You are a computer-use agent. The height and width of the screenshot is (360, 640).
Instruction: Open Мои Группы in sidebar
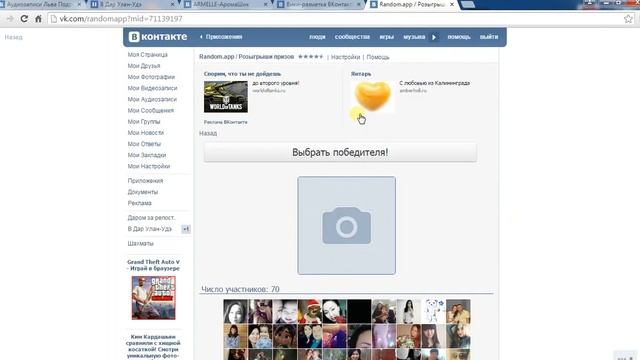144,122
